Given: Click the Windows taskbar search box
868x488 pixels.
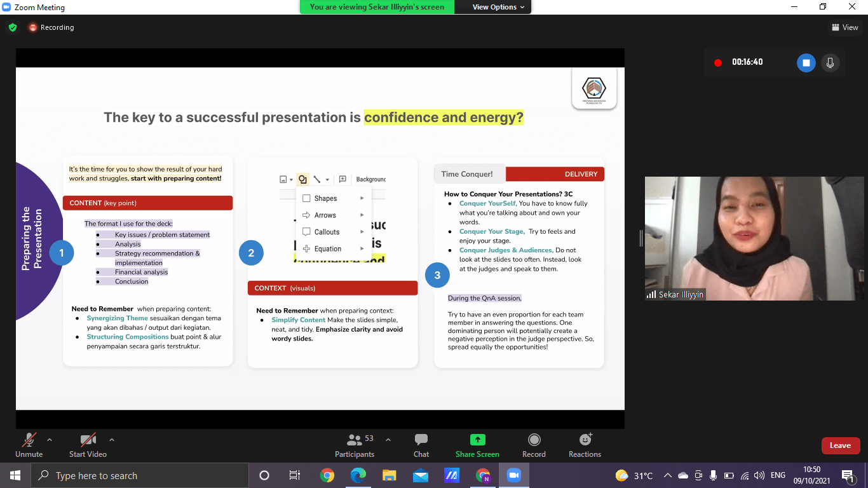Looking at the screenshot, I should tap(140, 475).
